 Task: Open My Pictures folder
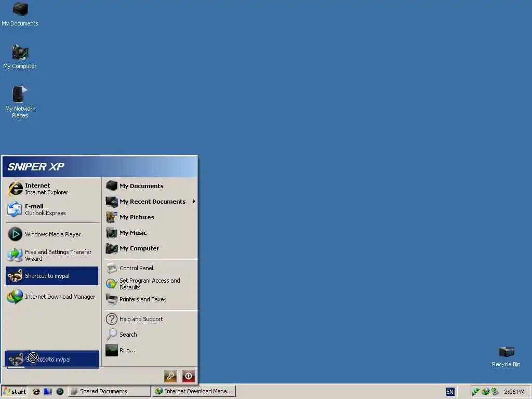[151, 217]
